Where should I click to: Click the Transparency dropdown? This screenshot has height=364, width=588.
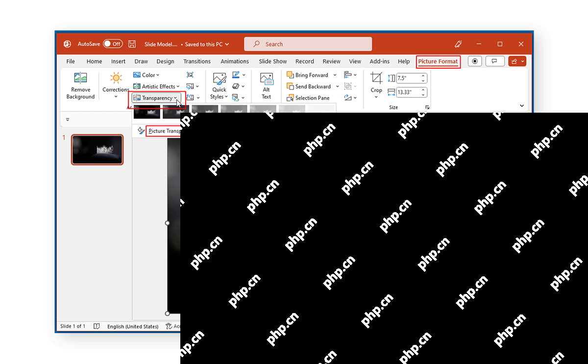tap(157, 98)
